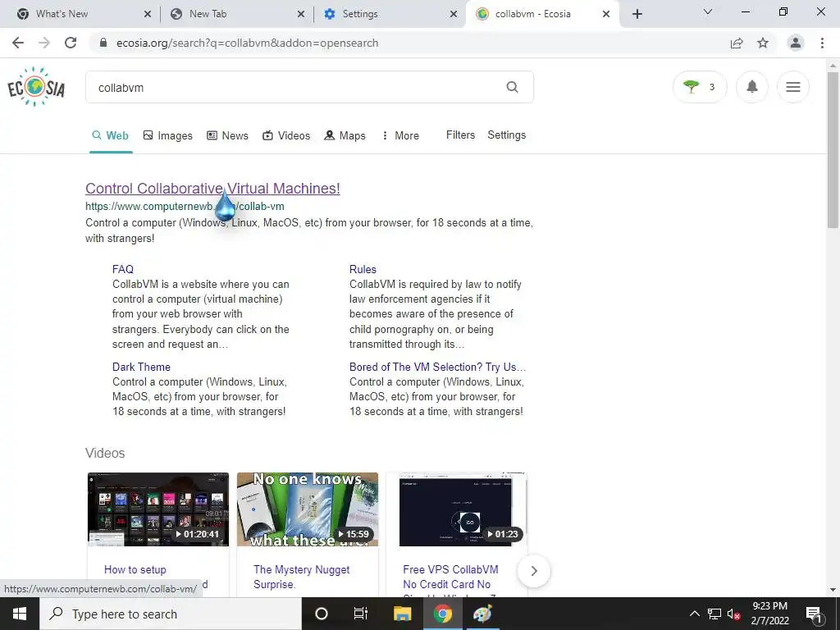Open The Mystery Nugget Surprise video link
Viewport: 840px width, 630px height.
tap(301, 577)
